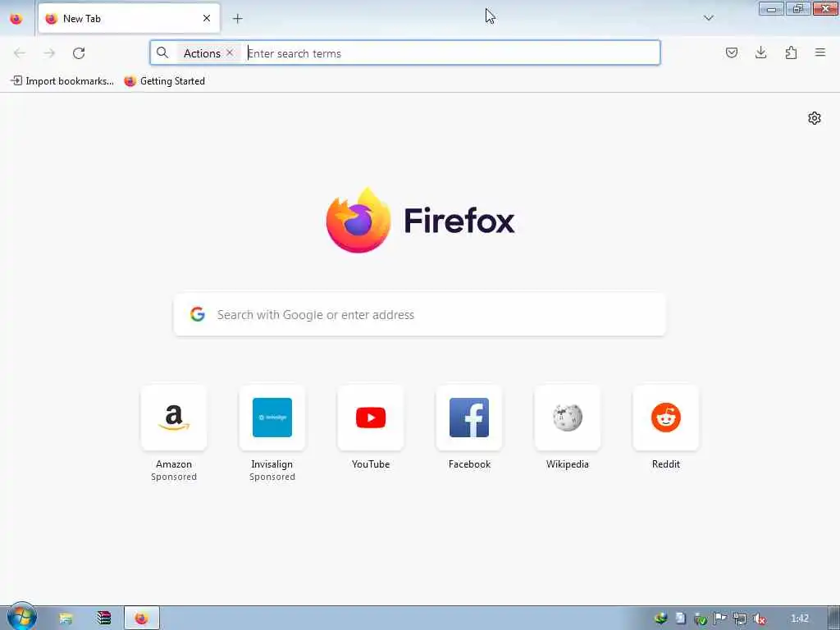Reload the current page
840x630 pixels.
(79, 53)
